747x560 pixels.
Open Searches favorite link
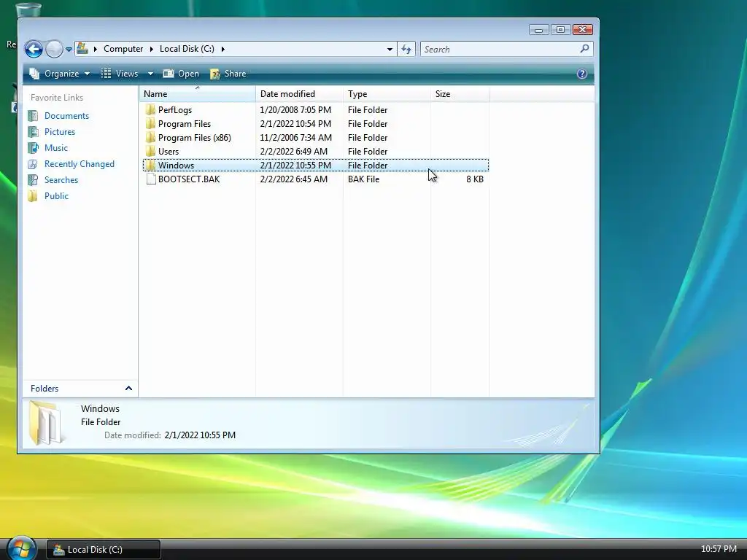tap(61, 180)
